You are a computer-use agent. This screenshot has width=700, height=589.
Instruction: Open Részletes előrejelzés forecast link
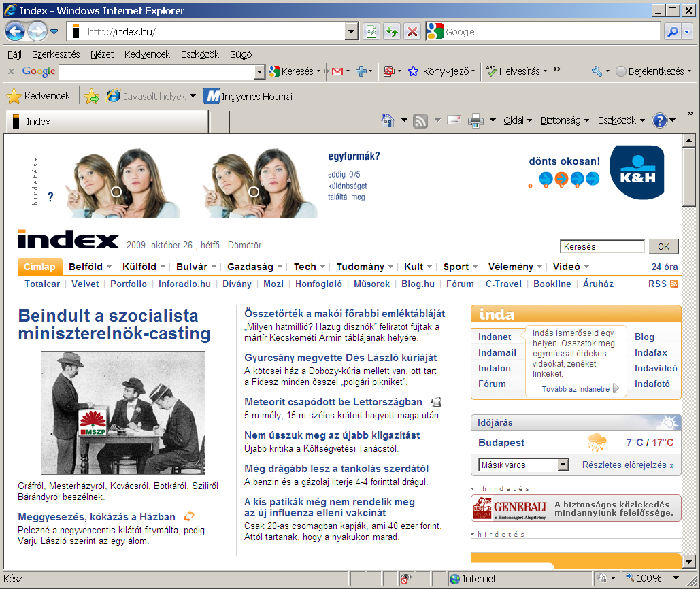pos(628,465)
